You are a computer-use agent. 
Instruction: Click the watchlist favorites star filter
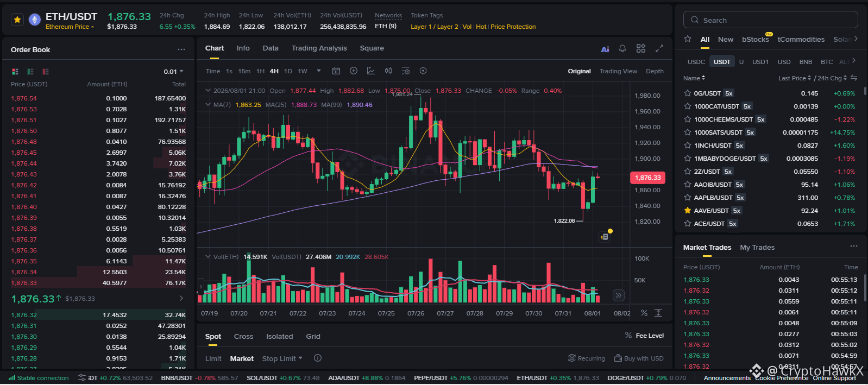click(x=688, y=39)
